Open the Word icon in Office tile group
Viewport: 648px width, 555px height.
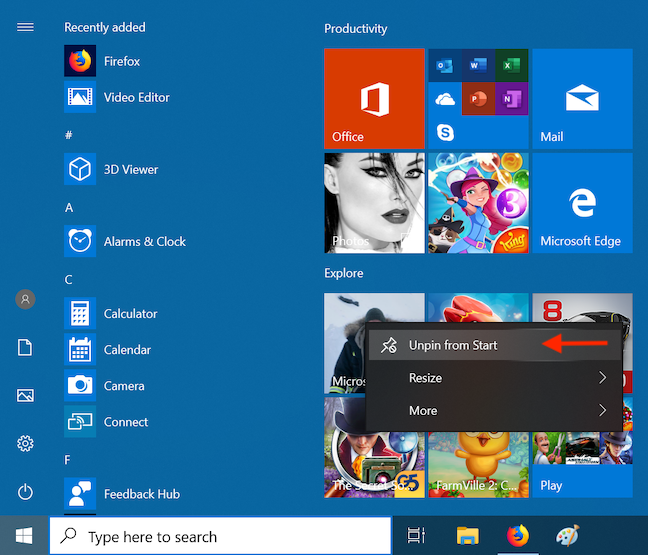(x=478, y=65)
